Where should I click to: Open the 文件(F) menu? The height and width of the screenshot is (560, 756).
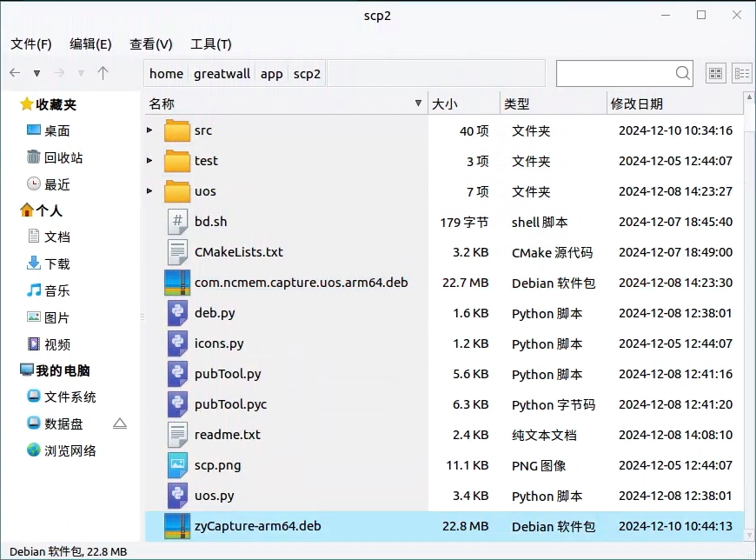30,44
